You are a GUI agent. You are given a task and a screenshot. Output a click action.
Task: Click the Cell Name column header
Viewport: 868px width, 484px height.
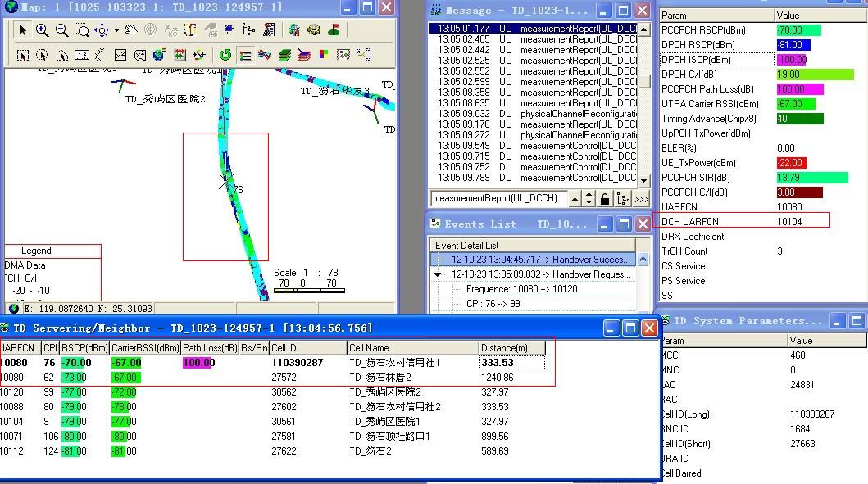click(412, 348)
